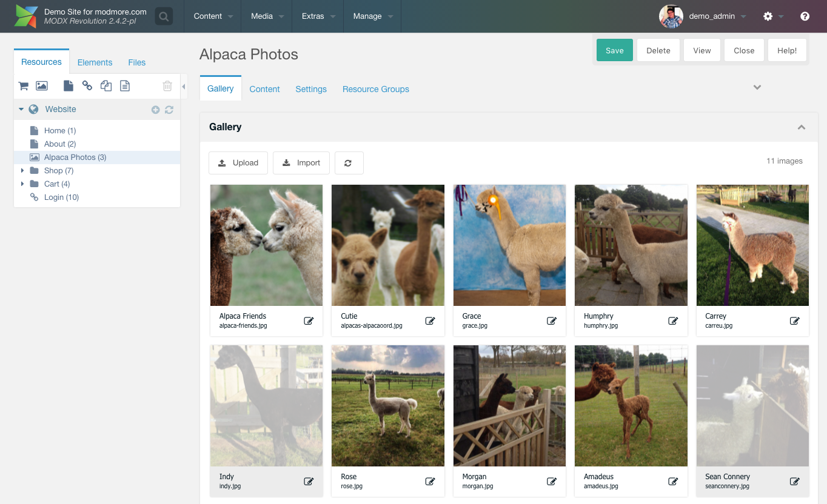Click the plus icon in Website row
This screenshot has height=504, width=827.
[156, 110]
